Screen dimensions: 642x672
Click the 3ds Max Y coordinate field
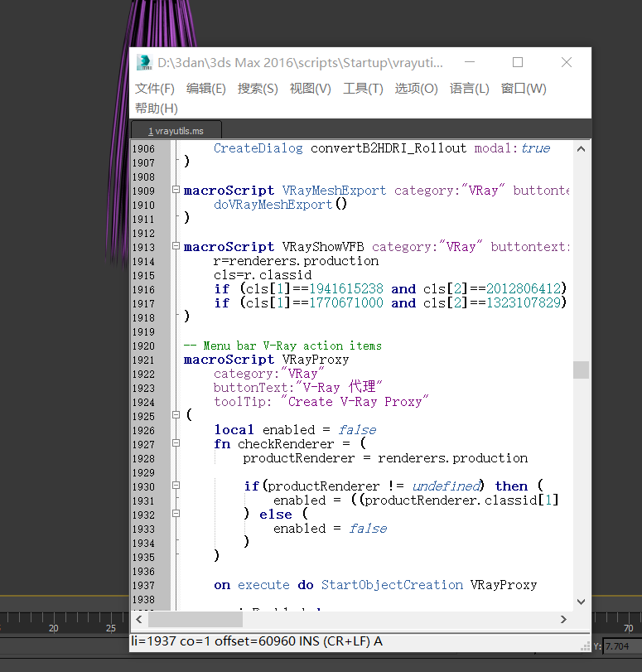(x=623, y=646)
